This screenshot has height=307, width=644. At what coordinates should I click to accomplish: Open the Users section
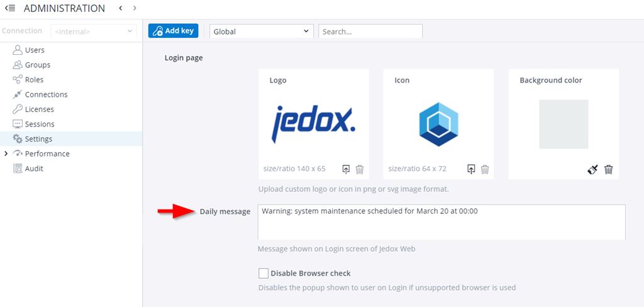[x=35, y=50]
